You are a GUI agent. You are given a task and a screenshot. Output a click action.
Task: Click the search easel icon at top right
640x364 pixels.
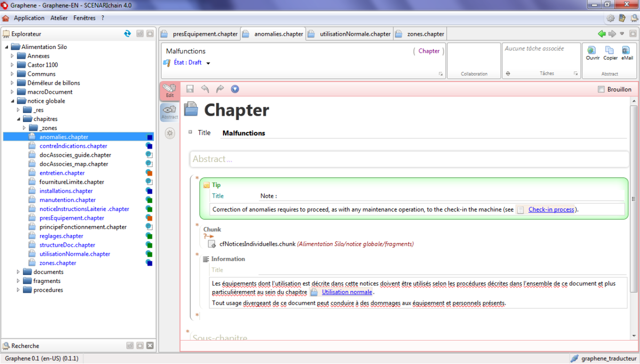pos(633,18)
